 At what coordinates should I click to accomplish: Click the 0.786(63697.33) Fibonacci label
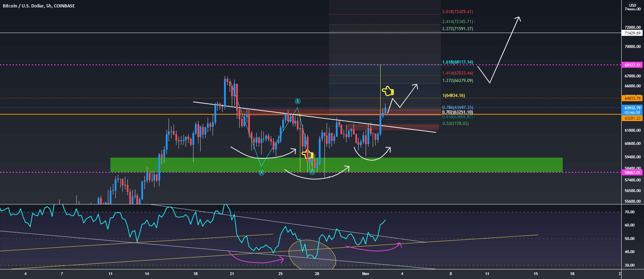(x=457, y=108)
